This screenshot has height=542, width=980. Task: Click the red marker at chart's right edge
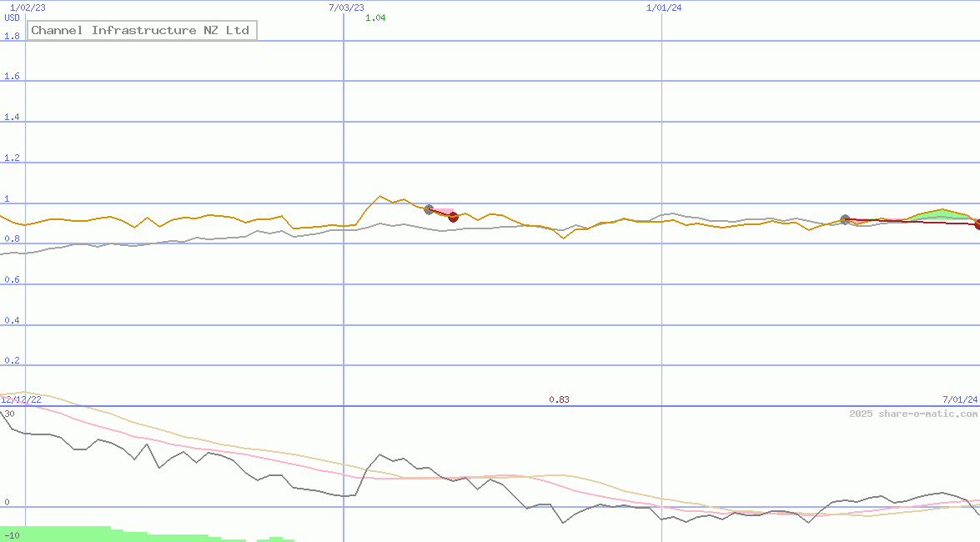coord(977,224)
